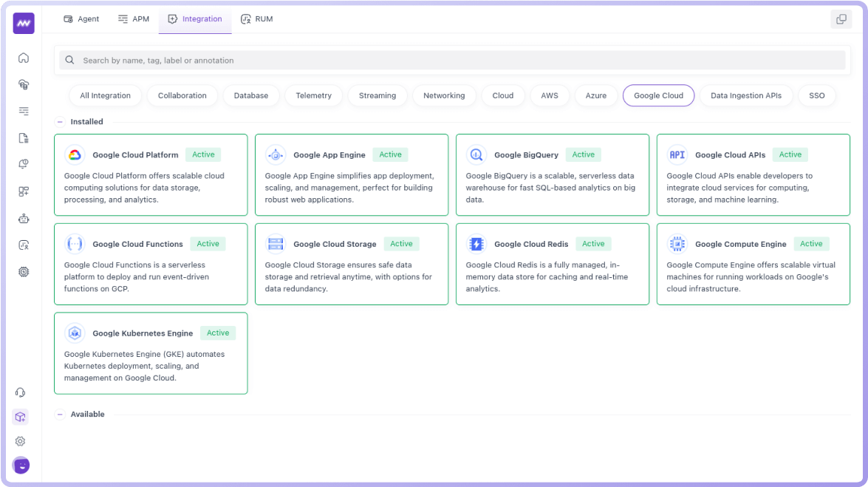868x487 pixels.
Task: Click the Google Compute Engine Active badge
Action: pos(811,244)
